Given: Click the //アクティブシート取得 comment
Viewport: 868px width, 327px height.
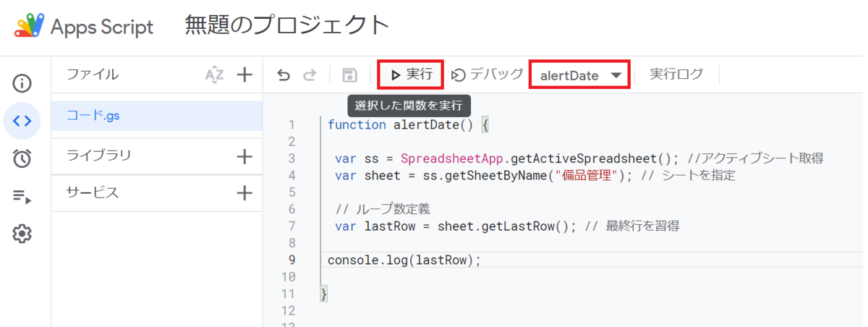Looking at the screenshot, I should pyautogui.click(x=756, y=158).
